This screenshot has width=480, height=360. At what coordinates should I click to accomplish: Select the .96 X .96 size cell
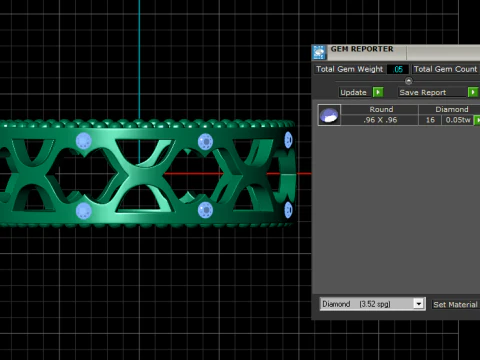(380, 120)
